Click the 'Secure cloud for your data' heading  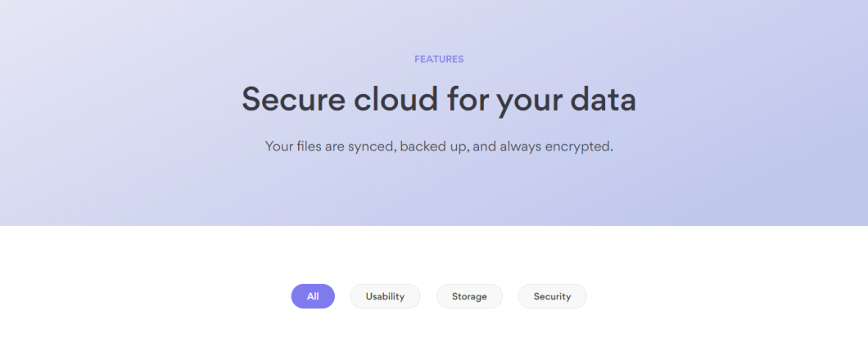pyautogui.click(x=439, y=99)
